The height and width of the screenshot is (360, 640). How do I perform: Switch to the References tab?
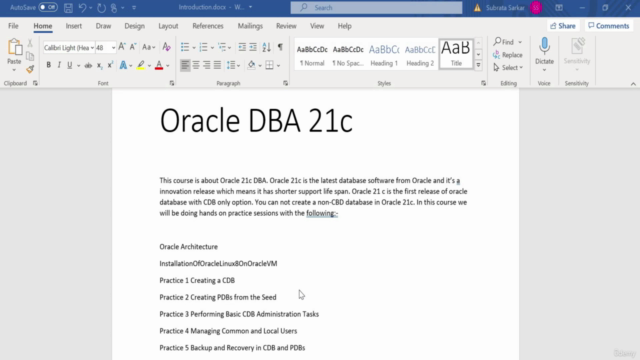point(208,26)
